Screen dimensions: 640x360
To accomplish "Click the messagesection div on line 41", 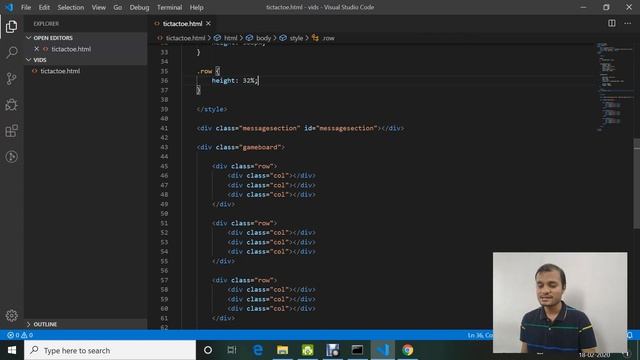I will click(300, 128).
